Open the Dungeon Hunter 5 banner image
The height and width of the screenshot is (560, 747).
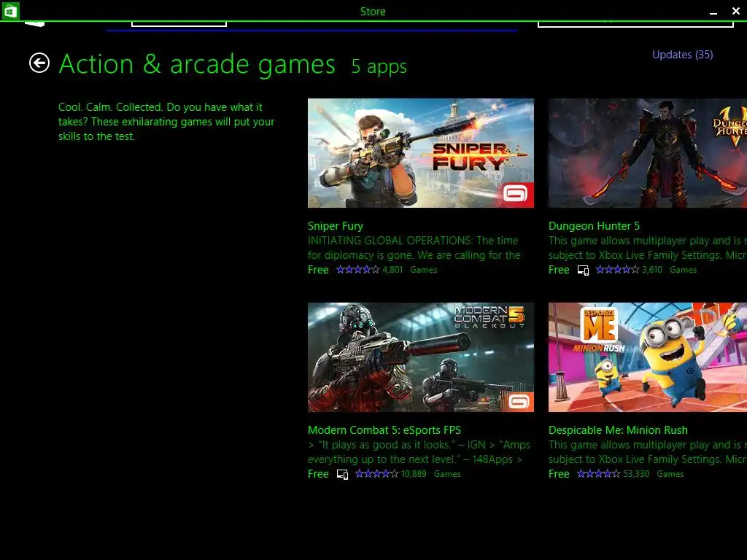[648, 153]
